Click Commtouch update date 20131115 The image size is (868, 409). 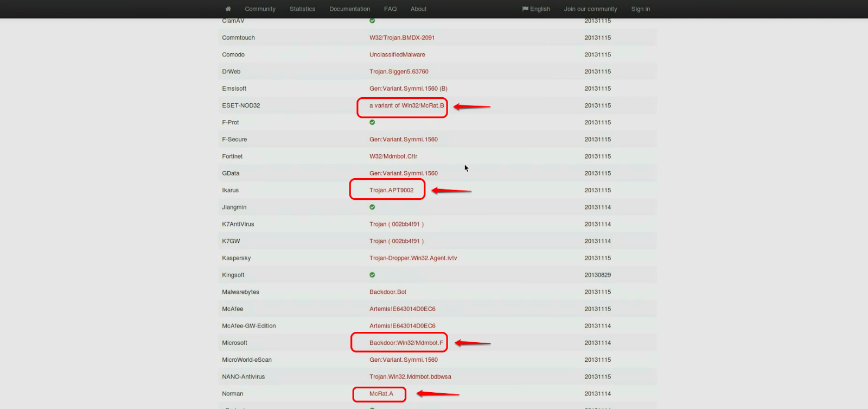point(597,37)
